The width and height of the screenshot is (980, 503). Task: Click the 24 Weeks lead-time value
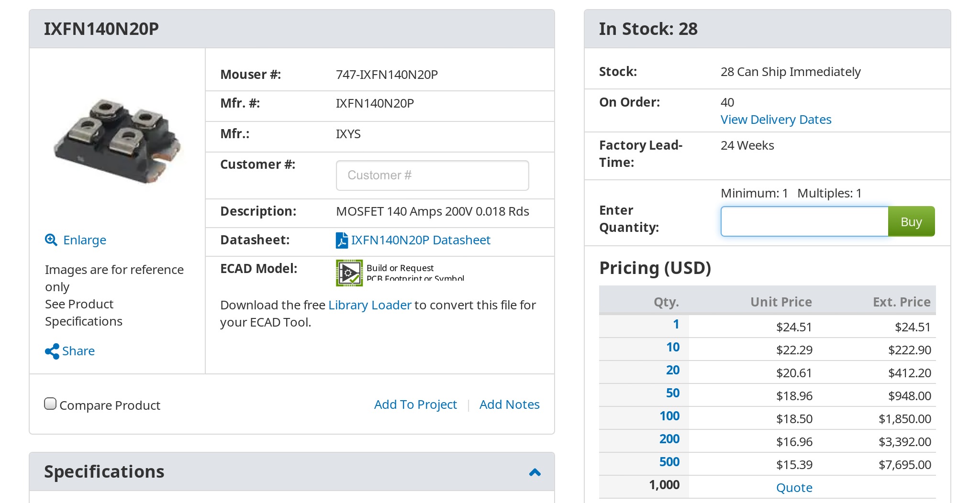747,145
